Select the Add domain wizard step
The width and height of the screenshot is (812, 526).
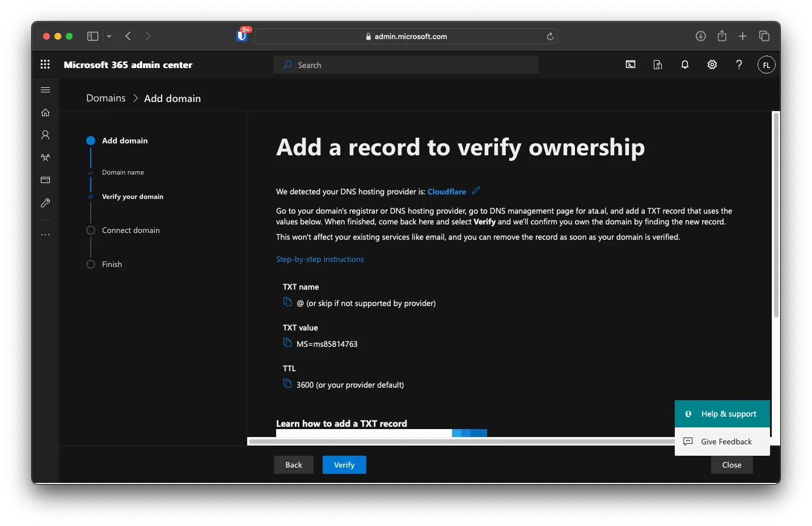tap(125, 141)
